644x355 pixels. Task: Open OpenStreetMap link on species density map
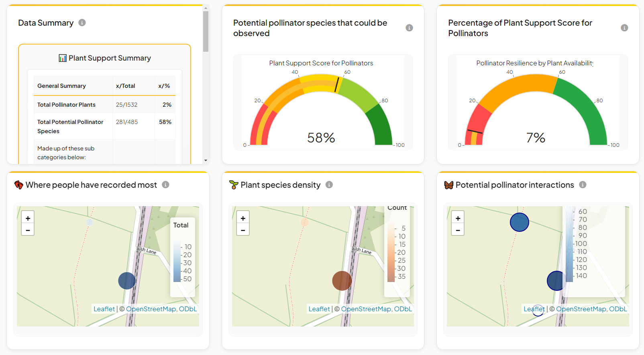point(366,309)
